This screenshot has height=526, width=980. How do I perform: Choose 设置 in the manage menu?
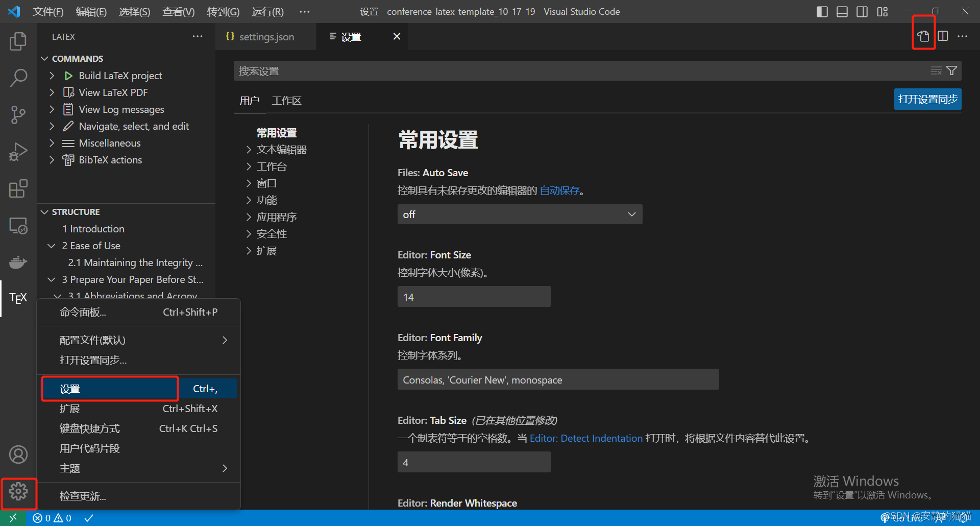(139, 389)
